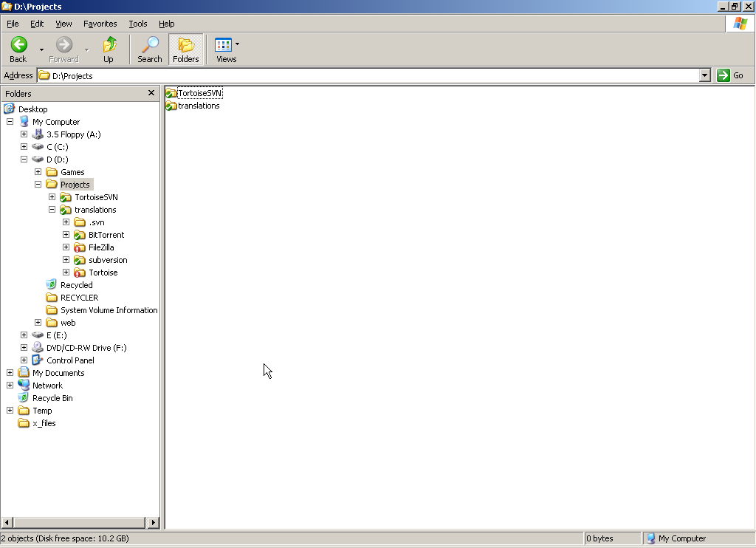Image resolution: width=756 pixels, height=548 pixels.
Task: Select the modified Tortoise folder icon
Action: (x=80, y=273)
